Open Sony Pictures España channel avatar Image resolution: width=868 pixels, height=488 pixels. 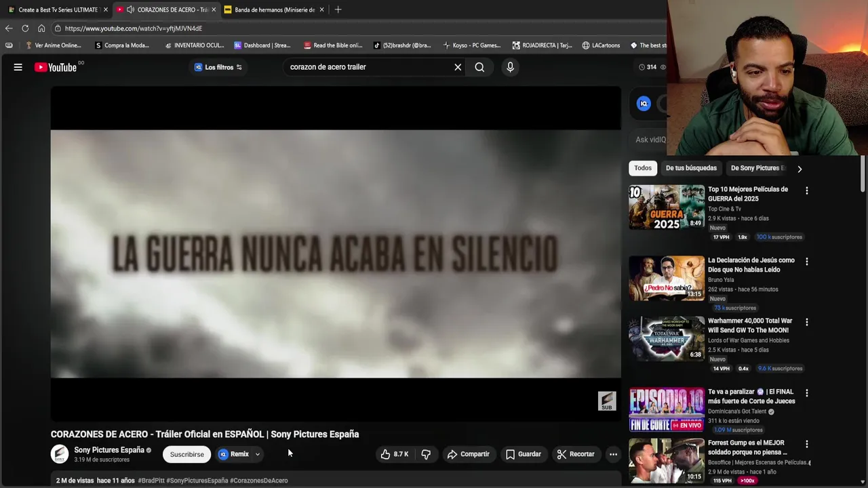click(60, 454)
